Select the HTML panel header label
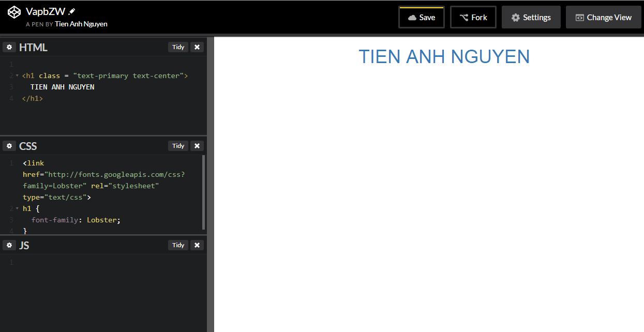 pos(33,47)
